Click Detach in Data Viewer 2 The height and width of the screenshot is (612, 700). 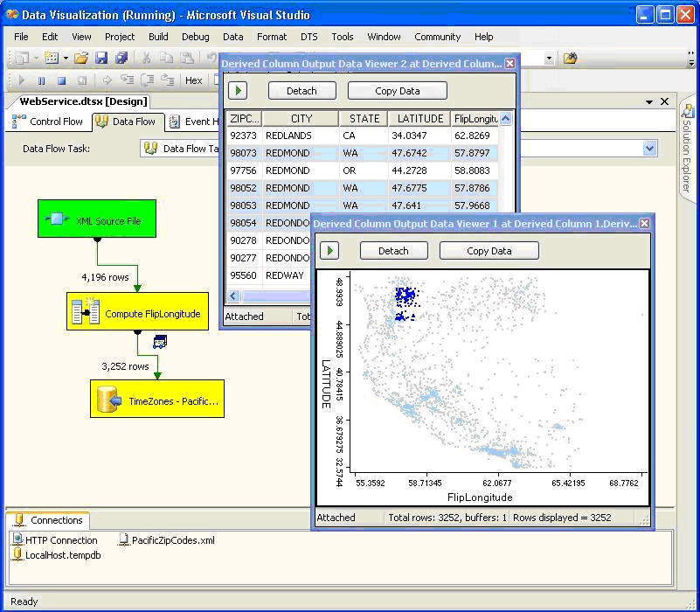(x=301, y=91)
